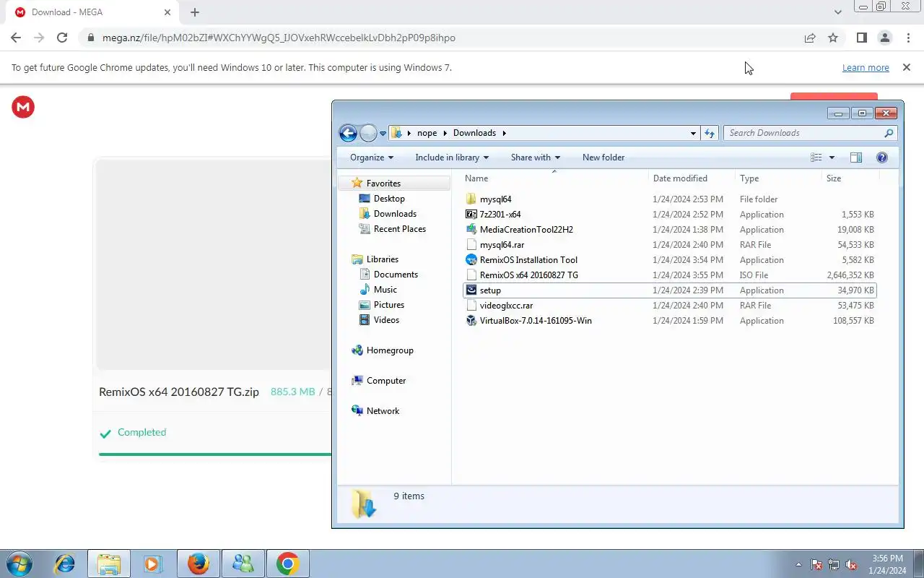Screen dimensions: 924x578
Task: Select videoglxcc.rar file
Action: tap(506, 306)
